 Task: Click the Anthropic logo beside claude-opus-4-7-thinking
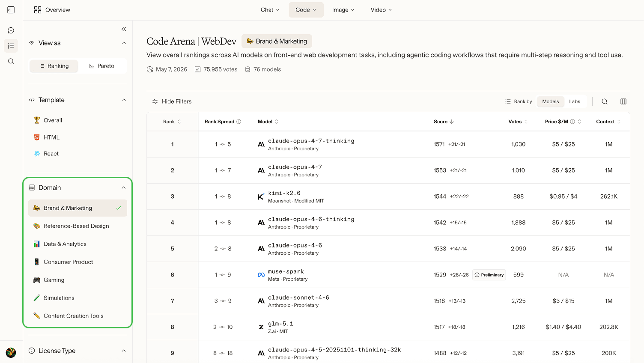pos(261,144)
